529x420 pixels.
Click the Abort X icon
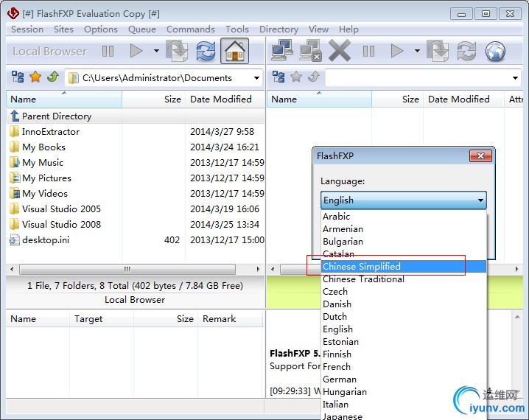(340, 51)
